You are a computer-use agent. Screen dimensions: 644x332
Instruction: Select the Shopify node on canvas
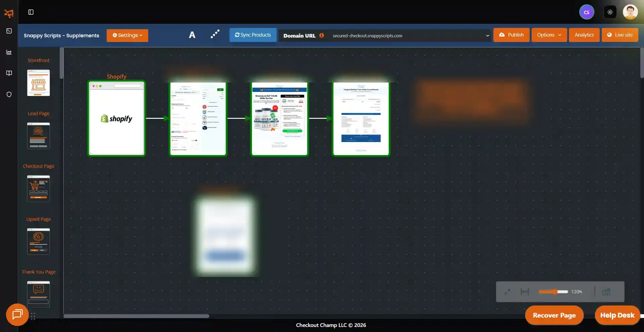[116, 118]
